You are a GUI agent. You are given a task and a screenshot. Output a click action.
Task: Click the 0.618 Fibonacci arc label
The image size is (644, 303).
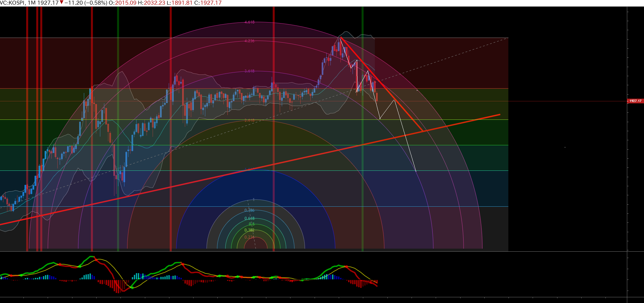pyautogui.click(x=249, y=218)
